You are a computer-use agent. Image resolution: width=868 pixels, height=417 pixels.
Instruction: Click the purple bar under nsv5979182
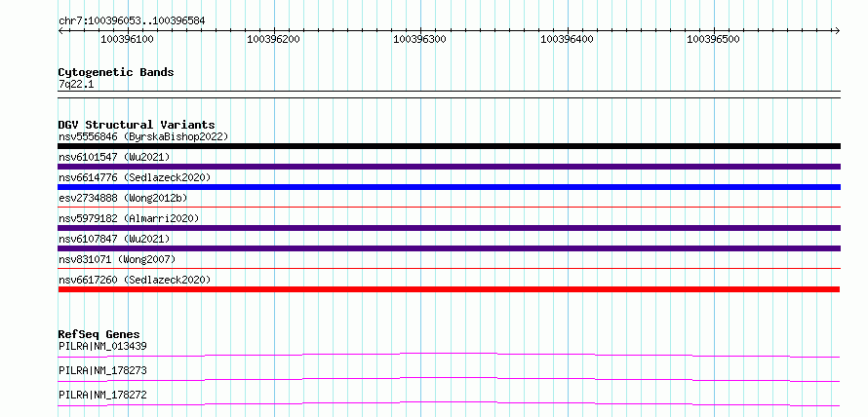pos(449,228)
